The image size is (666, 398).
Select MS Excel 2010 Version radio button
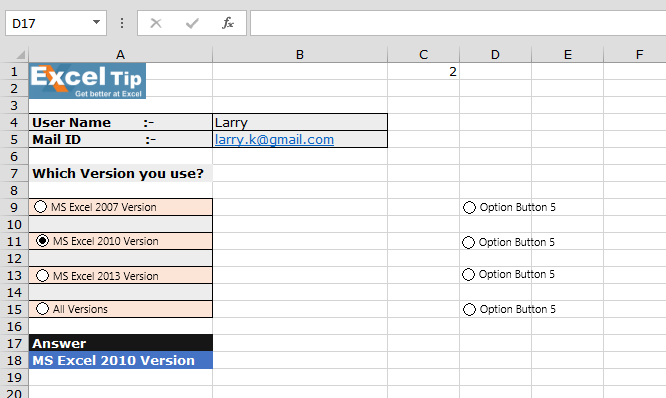pyautogui.click(x=42, y=241)
